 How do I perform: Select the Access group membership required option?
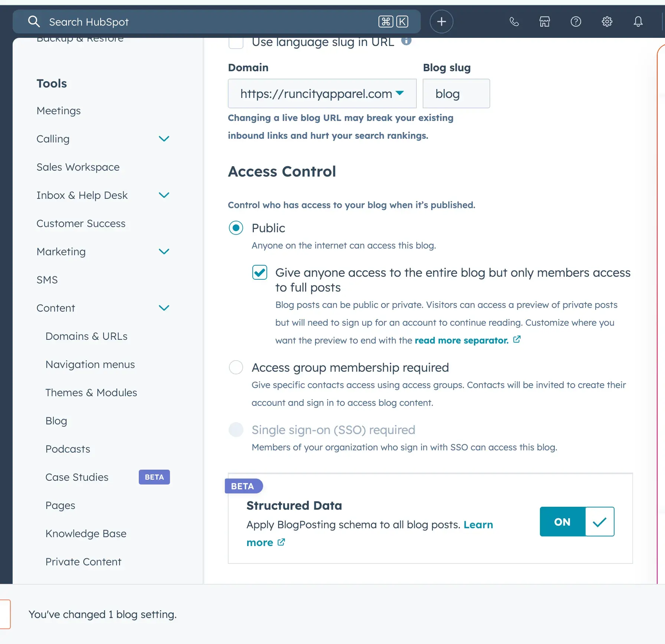coord(236,367)
